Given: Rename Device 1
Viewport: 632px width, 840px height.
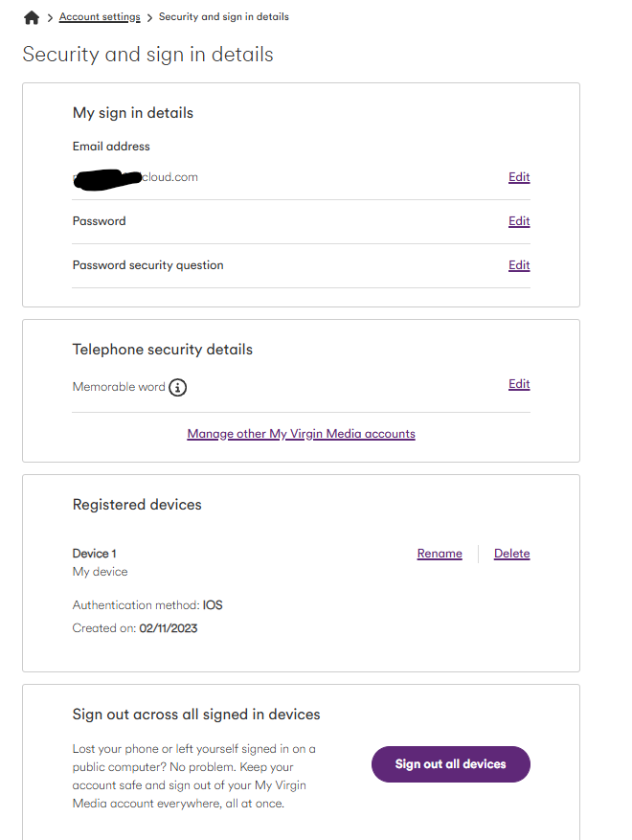Looking at the screenshot, I should pos(440,554).
